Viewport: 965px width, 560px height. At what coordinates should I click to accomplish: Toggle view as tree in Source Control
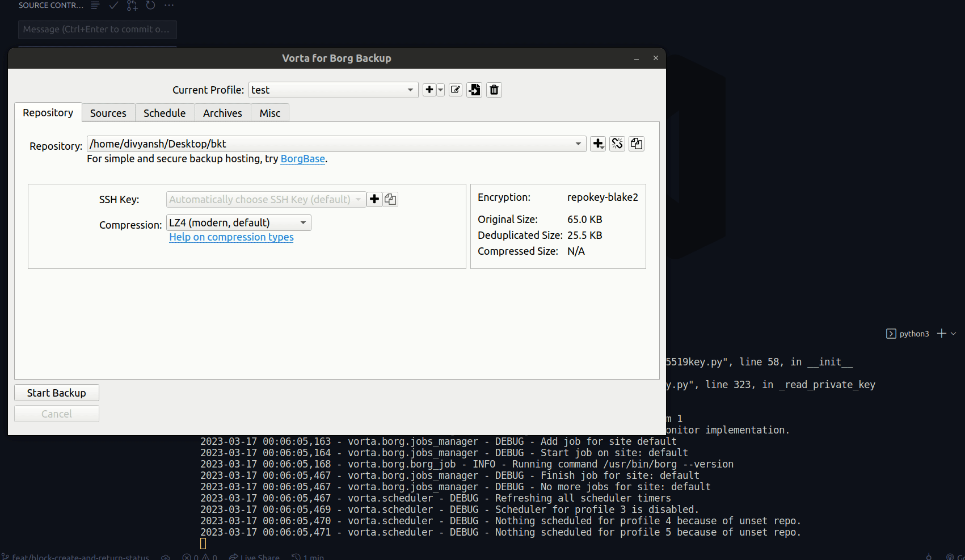[x=95, y=5]
